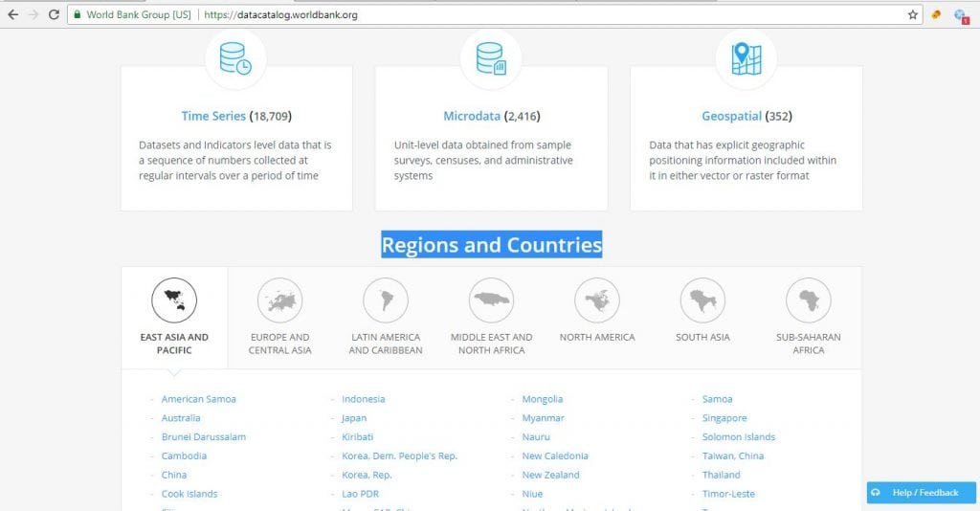Switch to EUROPE AND CENTRAL ASIA tab label
980x511 pixels.
click(x=280, y=344)
